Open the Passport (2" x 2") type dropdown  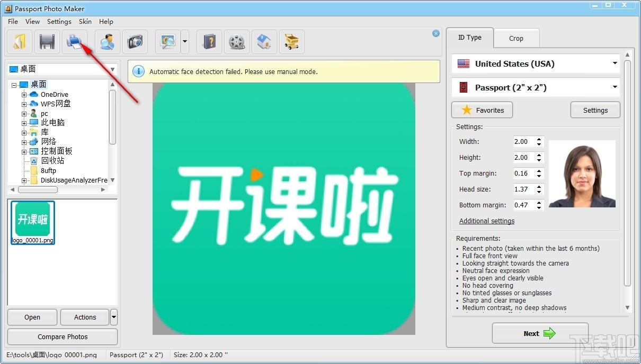click(x=536, y=87)
